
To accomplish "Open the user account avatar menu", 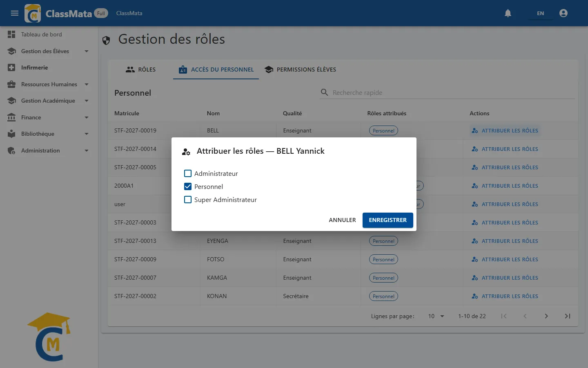I will click(563, 13).
